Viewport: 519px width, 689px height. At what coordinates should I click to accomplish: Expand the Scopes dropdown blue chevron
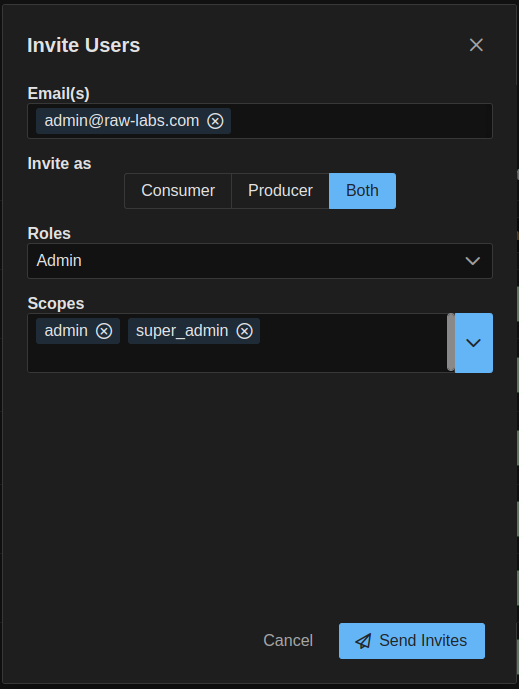click(x=473, y=343)
